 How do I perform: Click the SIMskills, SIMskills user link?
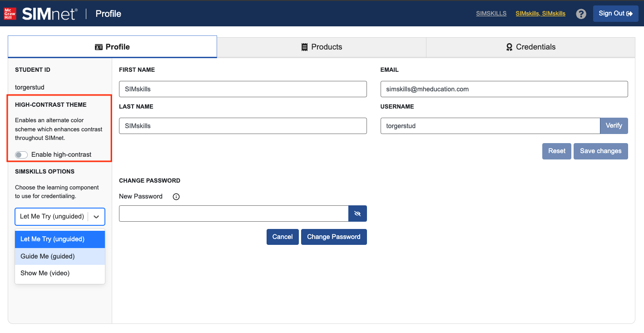coord(540,14)
